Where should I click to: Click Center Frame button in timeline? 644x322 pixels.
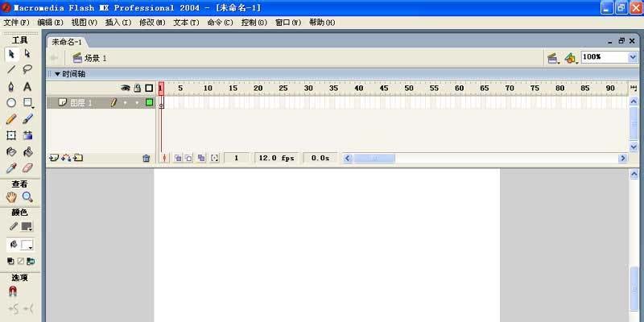coord(164,158)
